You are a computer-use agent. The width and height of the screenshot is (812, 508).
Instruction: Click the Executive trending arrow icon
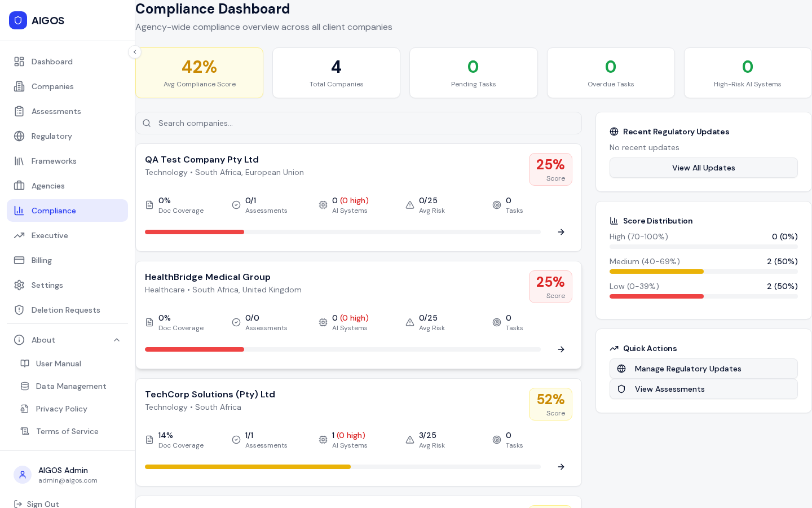pos(19,235)
